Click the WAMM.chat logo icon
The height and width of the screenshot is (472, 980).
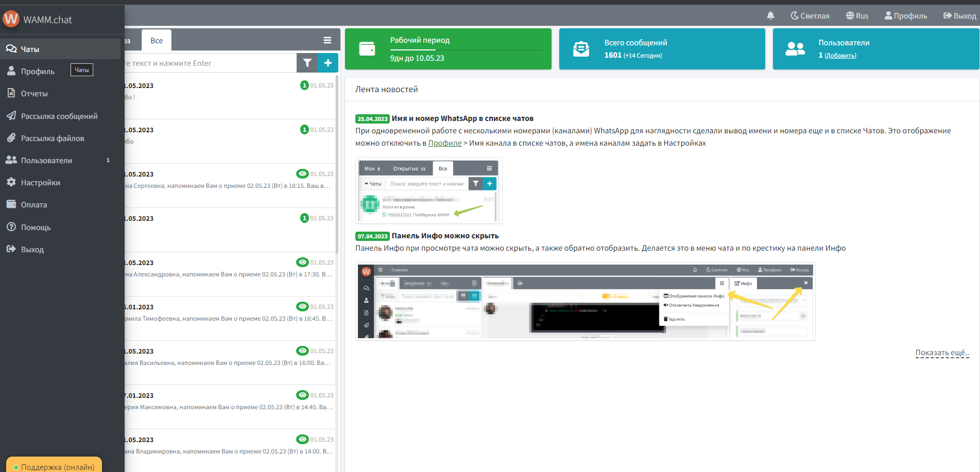(11, 19)
